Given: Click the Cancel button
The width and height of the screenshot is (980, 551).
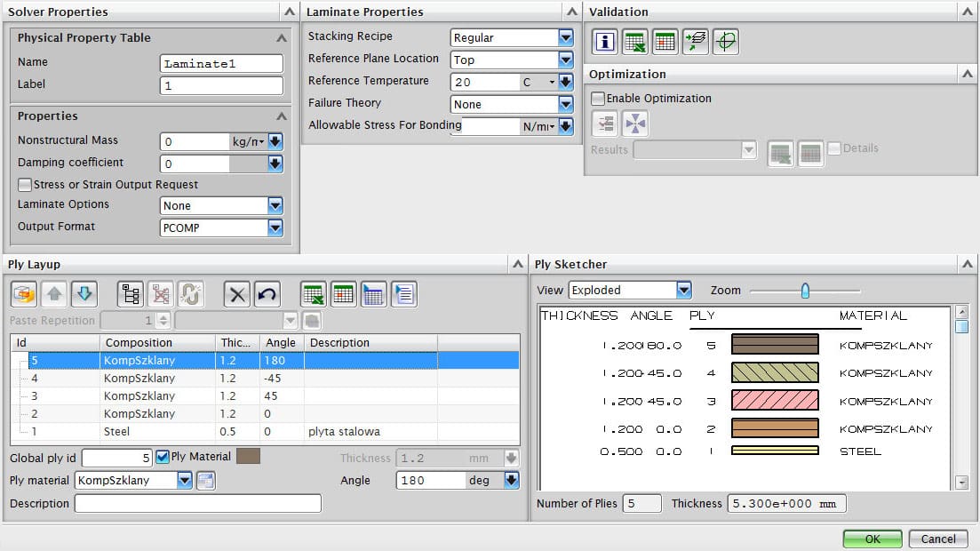Looking at the screenshot, I should (938, 539).
